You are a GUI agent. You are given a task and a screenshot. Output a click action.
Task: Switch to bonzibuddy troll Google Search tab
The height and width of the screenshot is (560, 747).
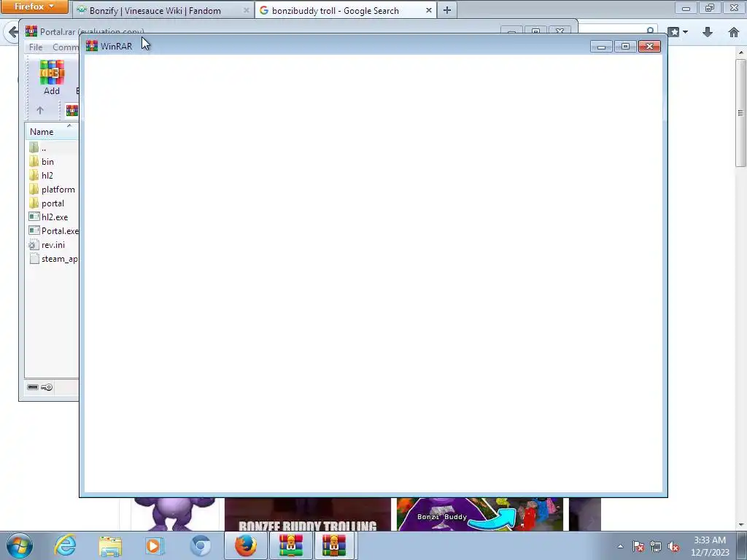[336, 10]
